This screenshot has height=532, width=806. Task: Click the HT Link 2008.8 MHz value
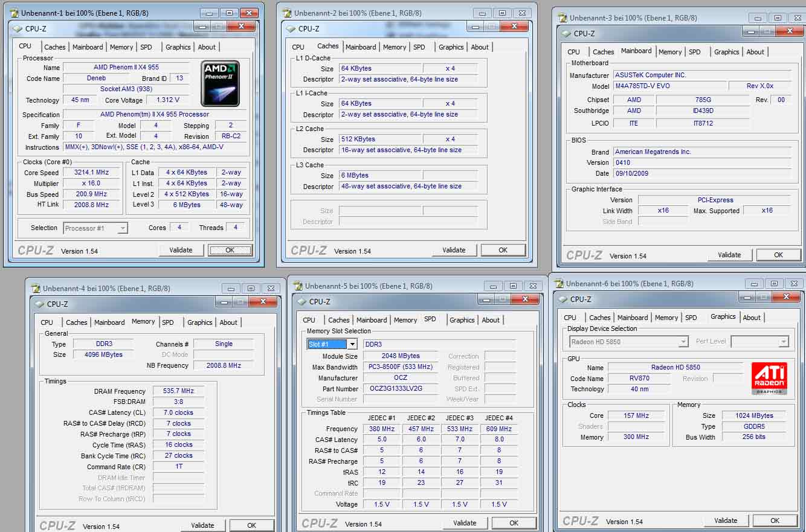coord(91,205)
